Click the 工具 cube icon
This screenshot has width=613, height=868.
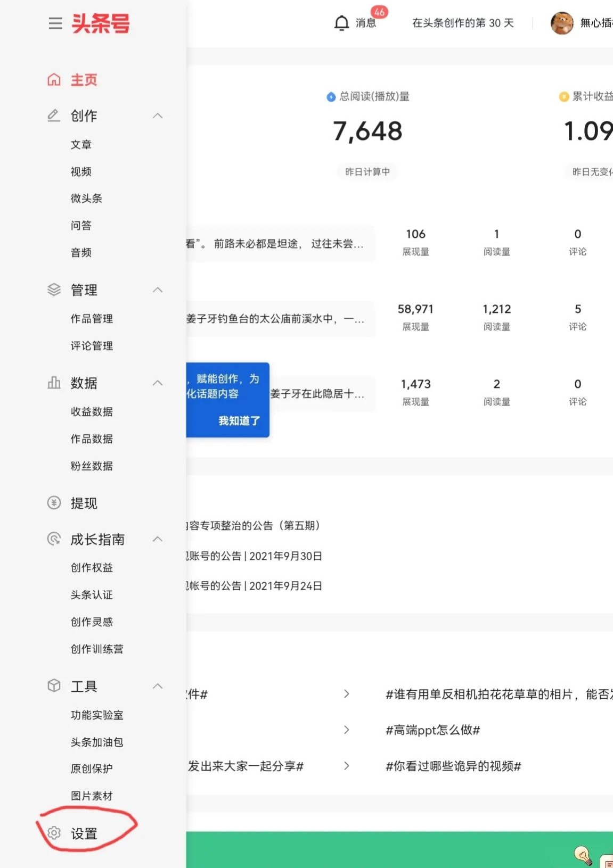click(54, 685)
